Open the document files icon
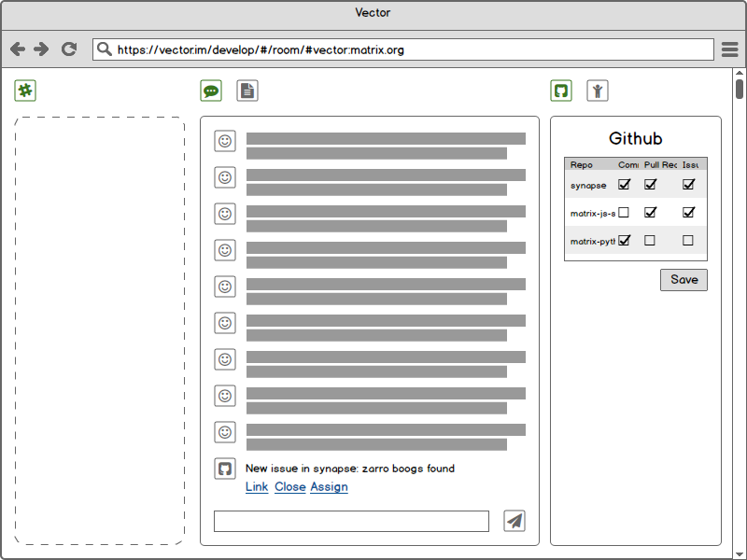 pyautogui.click(x=247, y=91)
